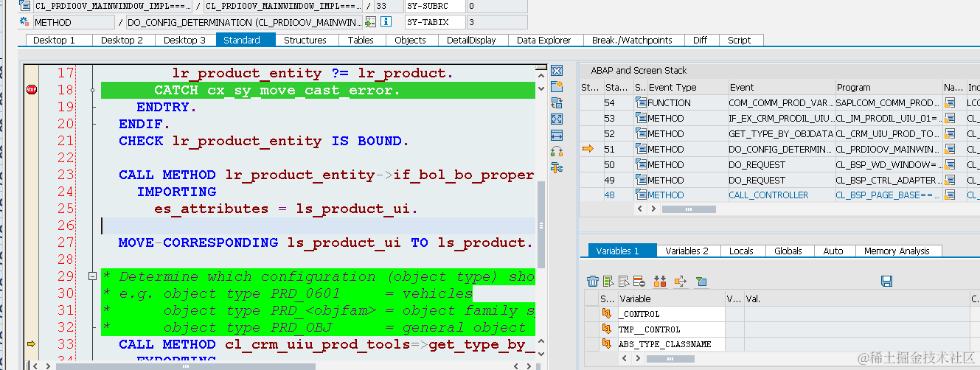The height and width of the screenshot is (370, 980).
Task: Click the Event Type column header
Action: coord(687,87)
